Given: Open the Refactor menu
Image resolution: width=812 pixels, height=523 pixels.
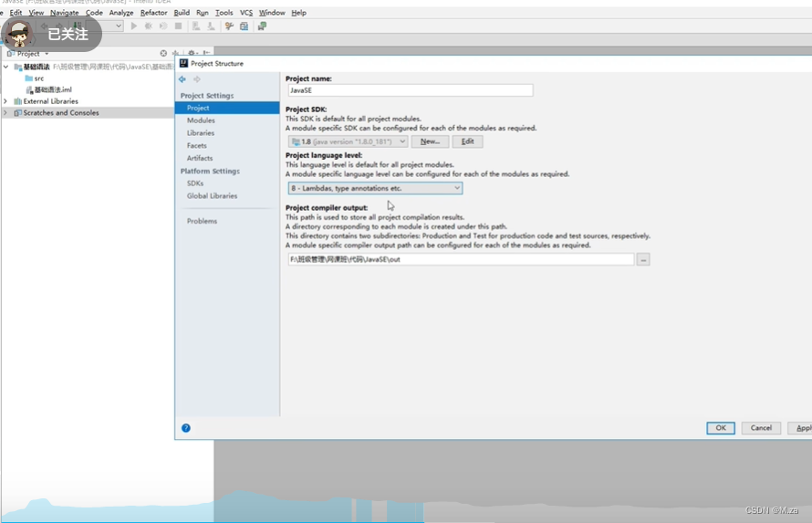Looking at the screenshot, I should (x=153, y=13).
